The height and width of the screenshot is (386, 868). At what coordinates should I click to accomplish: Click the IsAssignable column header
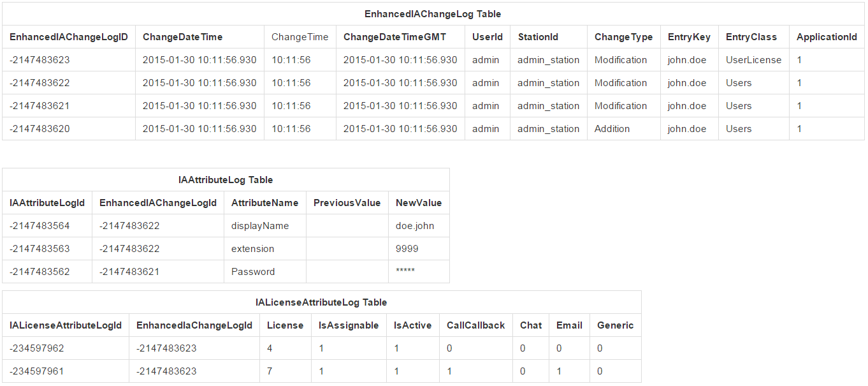tap(349, 325)
